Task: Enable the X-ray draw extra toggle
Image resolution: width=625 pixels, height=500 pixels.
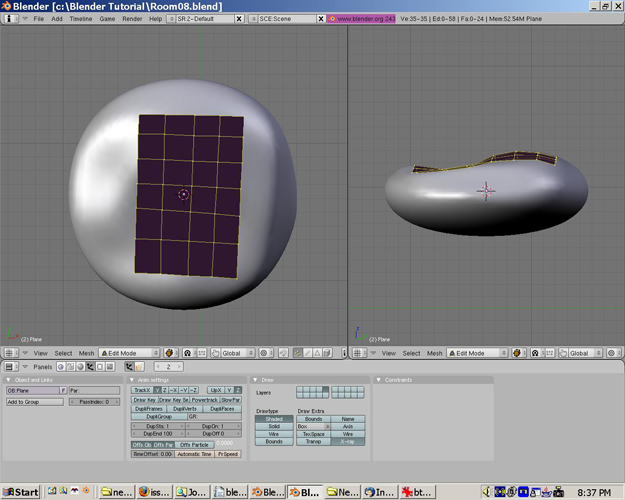Action: pos(348,442)
